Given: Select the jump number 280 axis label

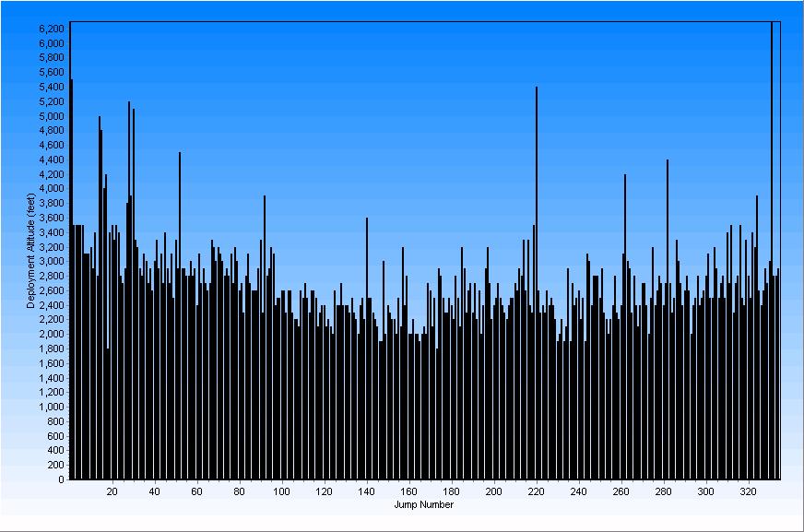Looking at the screenshot, I should pos(664,492).
